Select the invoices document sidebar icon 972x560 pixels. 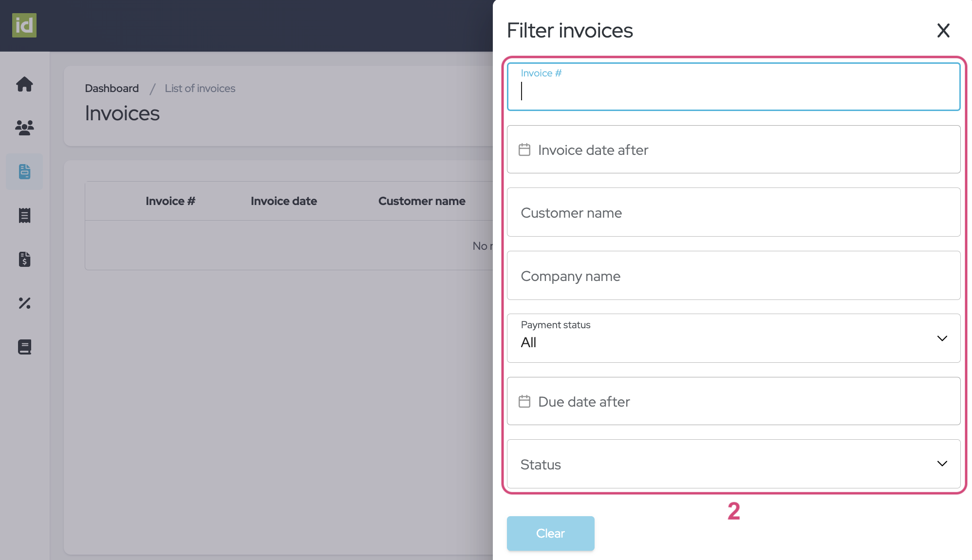click(24, 171)
